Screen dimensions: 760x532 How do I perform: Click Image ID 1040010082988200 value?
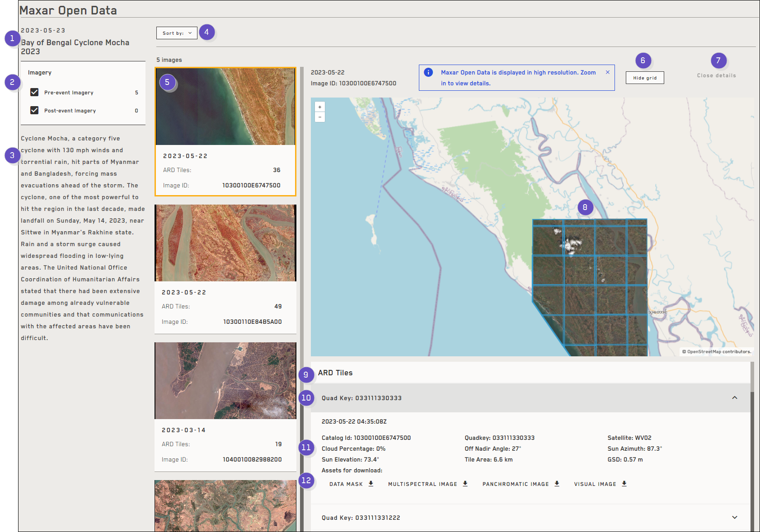click(x=252, y=459)
